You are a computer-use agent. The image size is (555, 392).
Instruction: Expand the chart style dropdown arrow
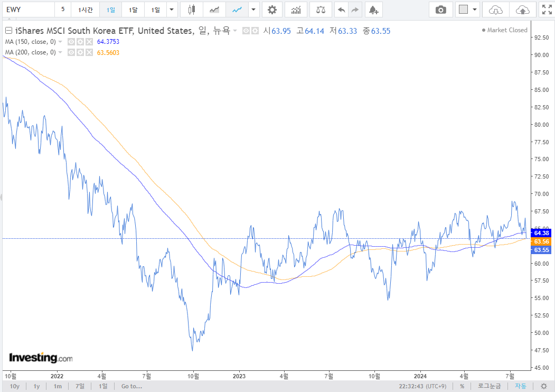click(x=253, y=10)
